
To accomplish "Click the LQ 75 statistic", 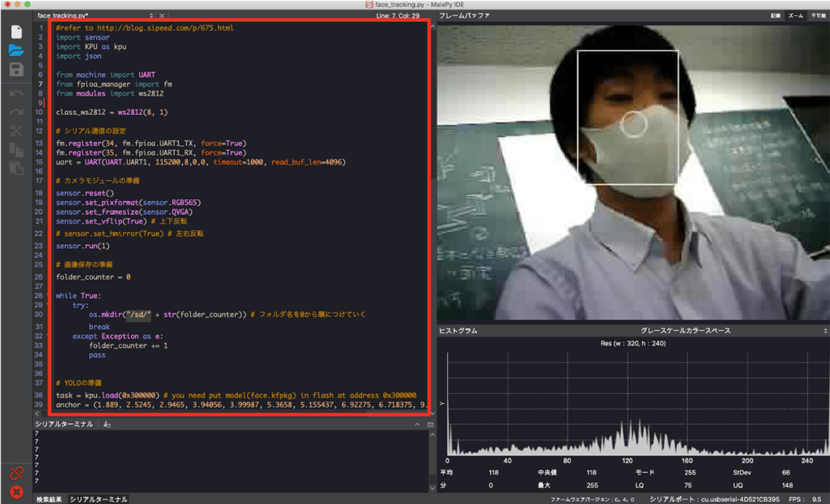I will pos(665,485).
